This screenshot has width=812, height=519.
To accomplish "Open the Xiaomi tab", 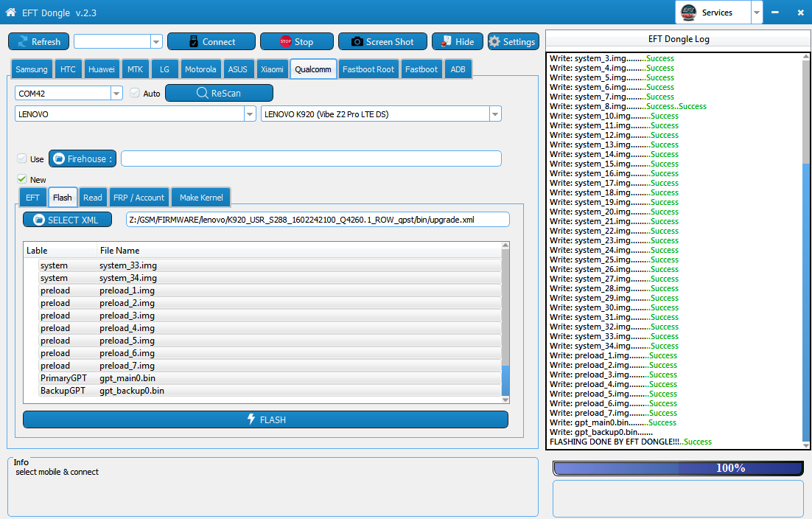I will click(272, 69).
